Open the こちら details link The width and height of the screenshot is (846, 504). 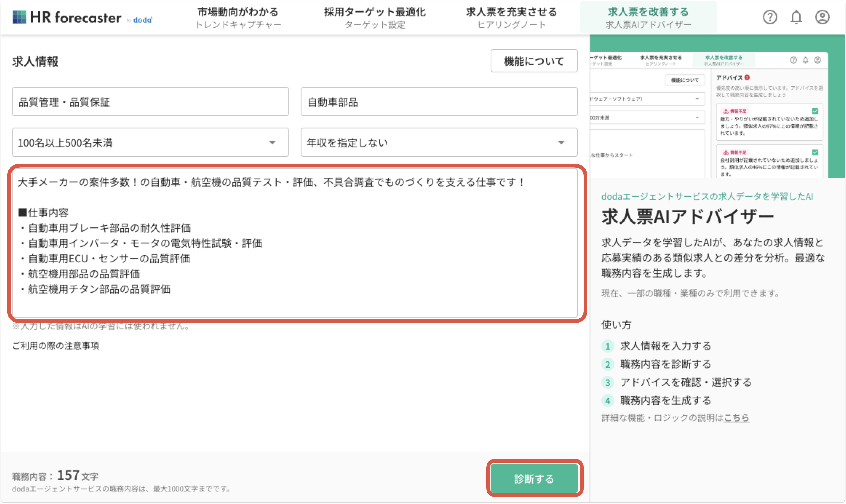pos(736,418)
